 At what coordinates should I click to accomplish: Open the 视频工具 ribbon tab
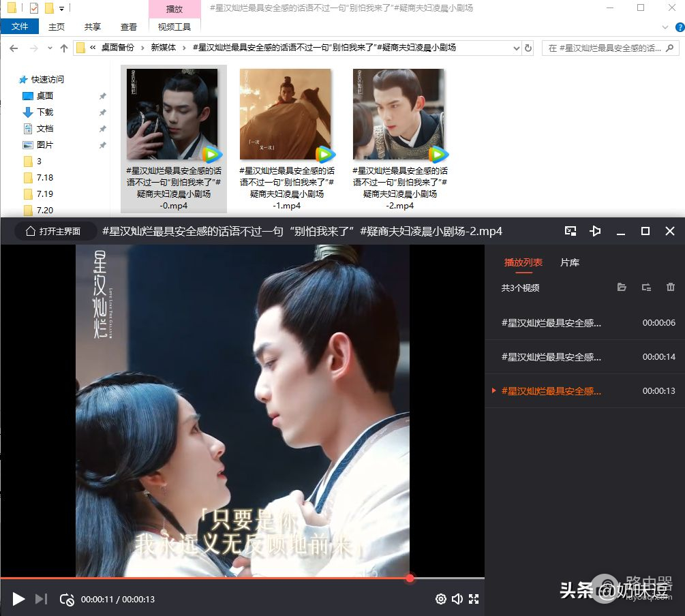tap(174, 27)
